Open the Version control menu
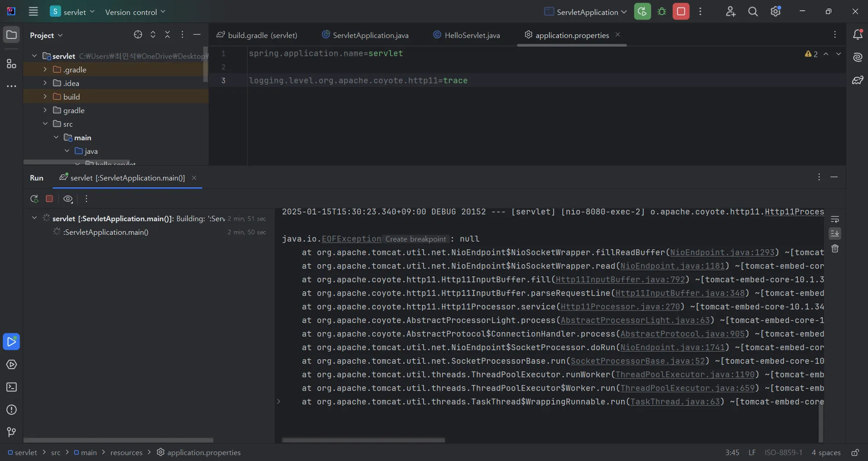 [x=135, y=12]
